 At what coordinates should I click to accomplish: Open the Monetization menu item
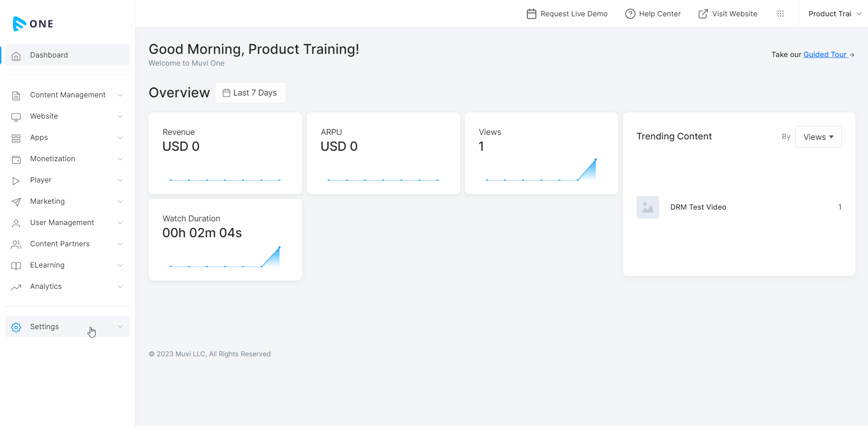67,159
